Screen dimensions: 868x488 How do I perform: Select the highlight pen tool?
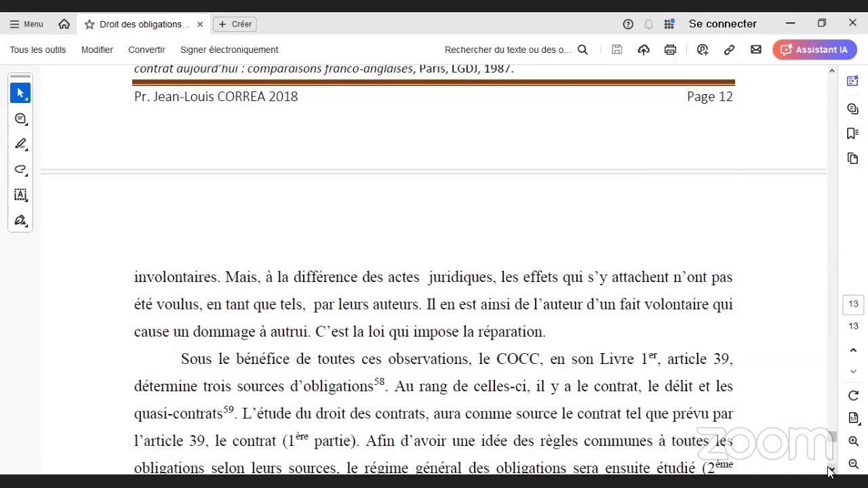coord(20,144)
